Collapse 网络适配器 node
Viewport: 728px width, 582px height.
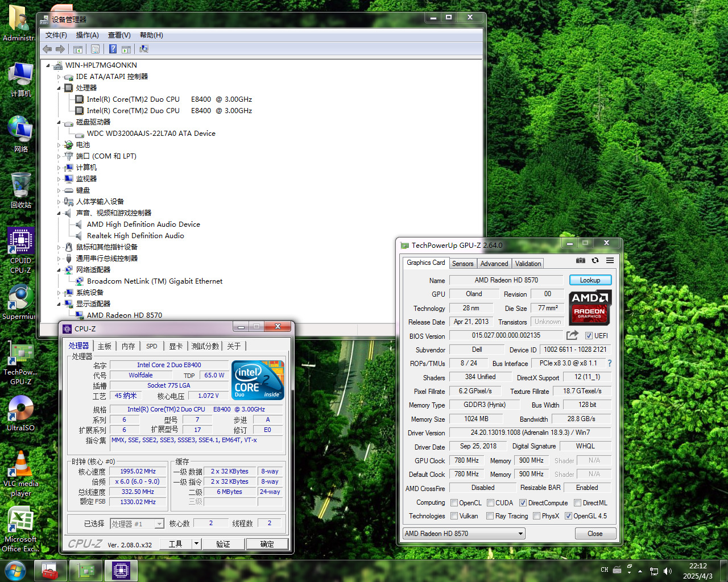59,270
